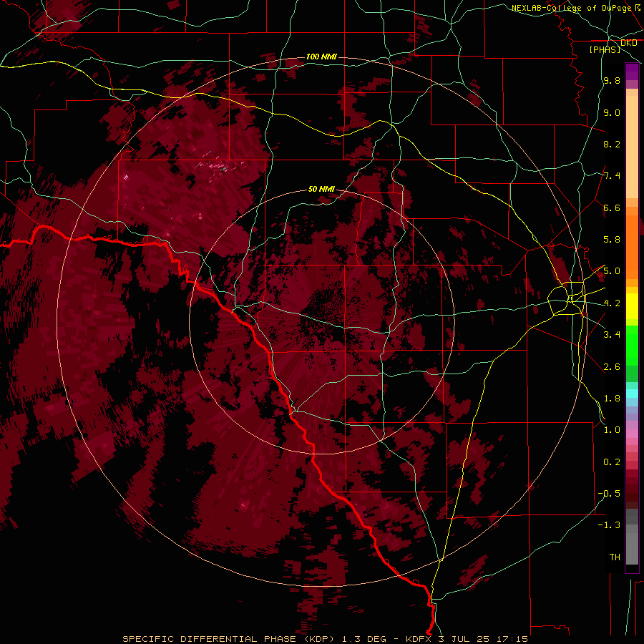644x644 pixels.
Task: Click the 5.8 color scale value
Action: (612, 240)
